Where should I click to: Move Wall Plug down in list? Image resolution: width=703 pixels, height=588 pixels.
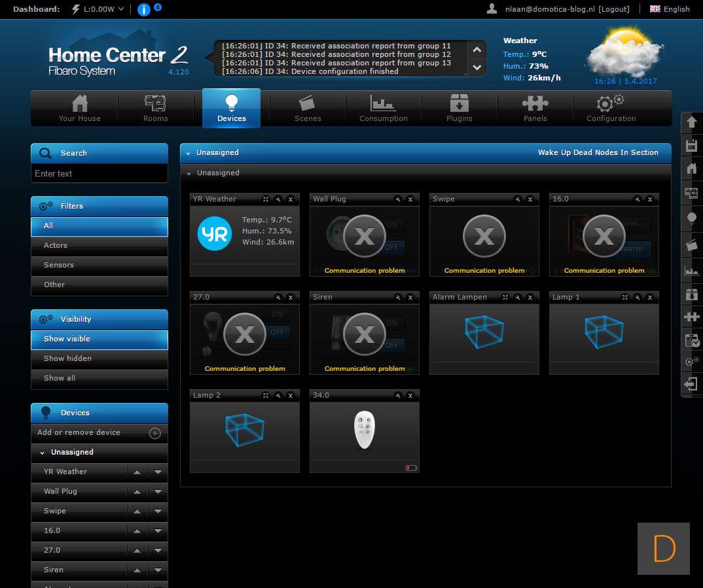[158, 492]
